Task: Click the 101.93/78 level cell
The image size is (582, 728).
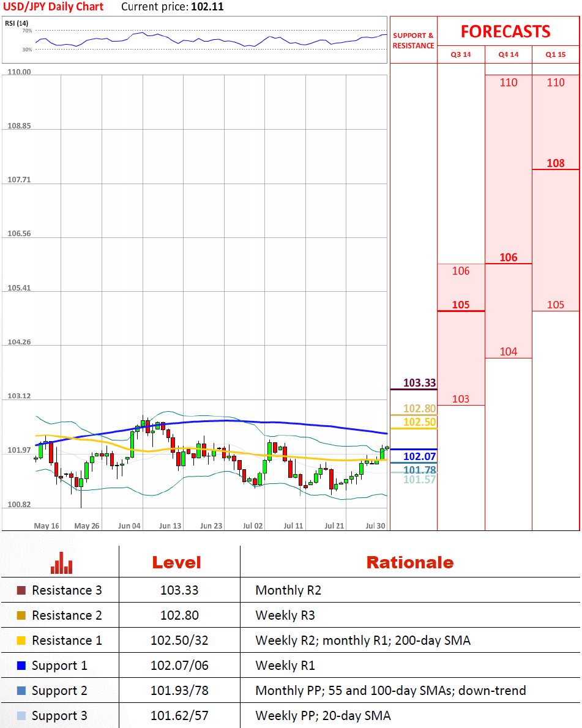Action: pos(179,691)
